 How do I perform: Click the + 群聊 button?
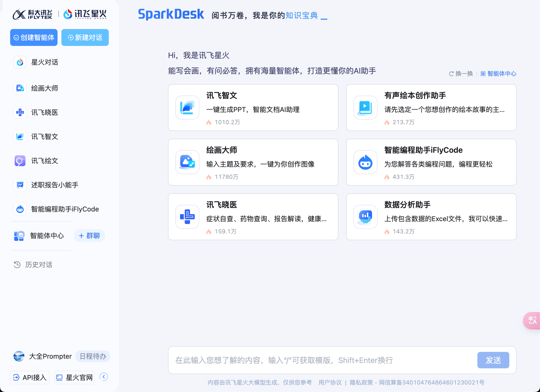[x=89, y=236]
